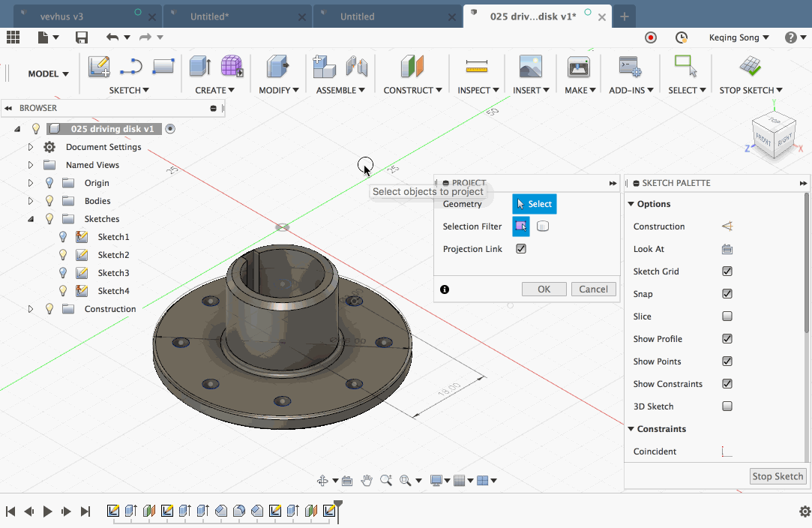The width and height of the screenshot is (812, 528).
Task: Select the Pan hand tool in navigation bar
Action: point(367,481)
